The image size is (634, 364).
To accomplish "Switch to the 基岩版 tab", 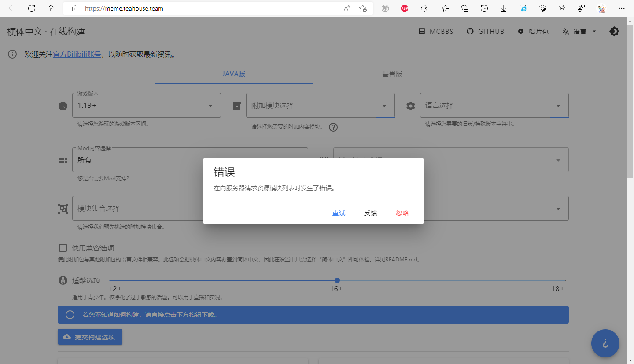I will click(x=392, y=74).
